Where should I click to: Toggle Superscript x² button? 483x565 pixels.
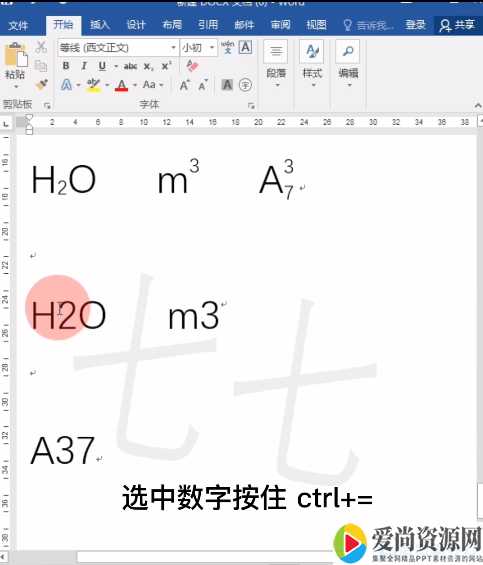point(166,66)
